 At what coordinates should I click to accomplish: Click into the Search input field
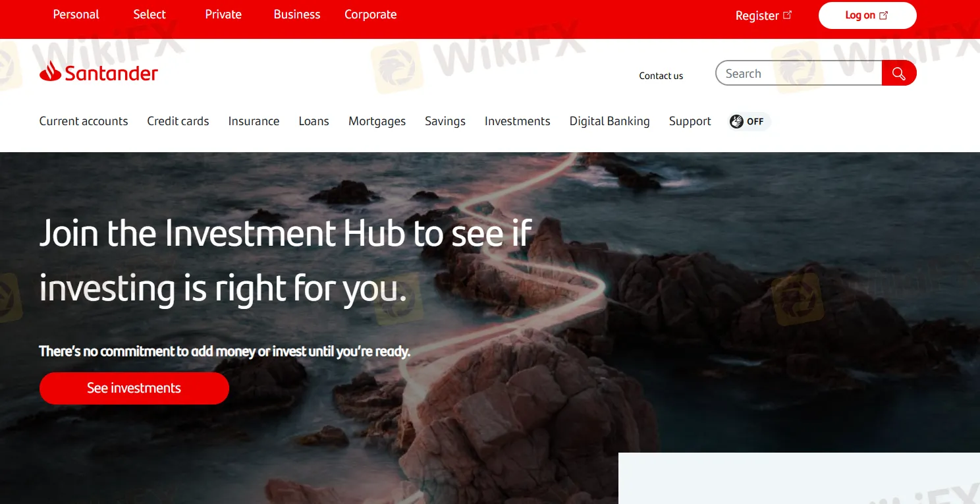click(799, 73)
